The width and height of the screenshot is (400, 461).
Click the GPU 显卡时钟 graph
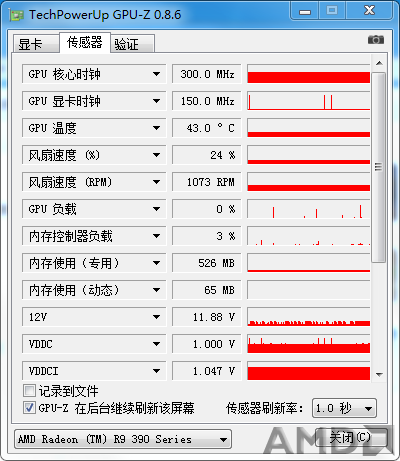(x=309, y=101)
